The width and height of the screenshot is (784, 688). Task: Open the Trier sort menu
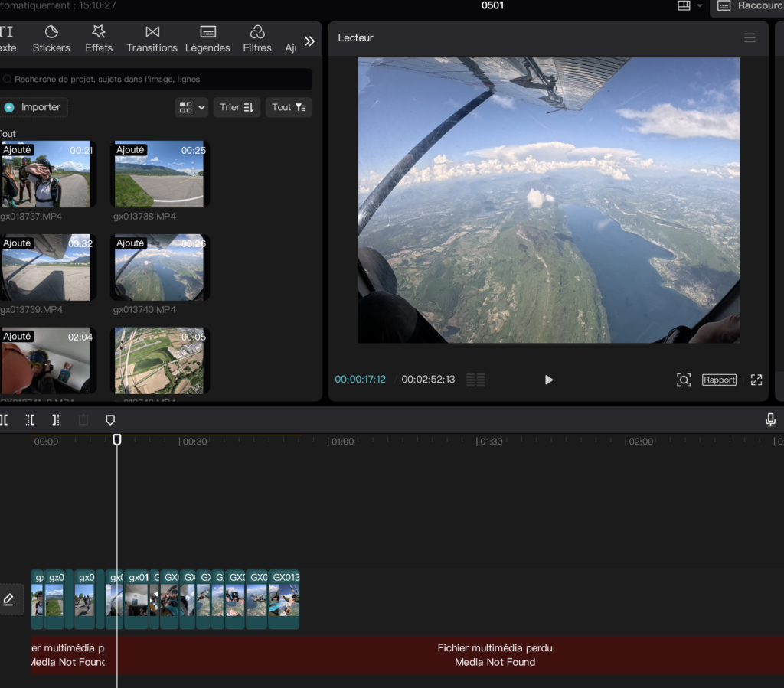pos(237,107)
